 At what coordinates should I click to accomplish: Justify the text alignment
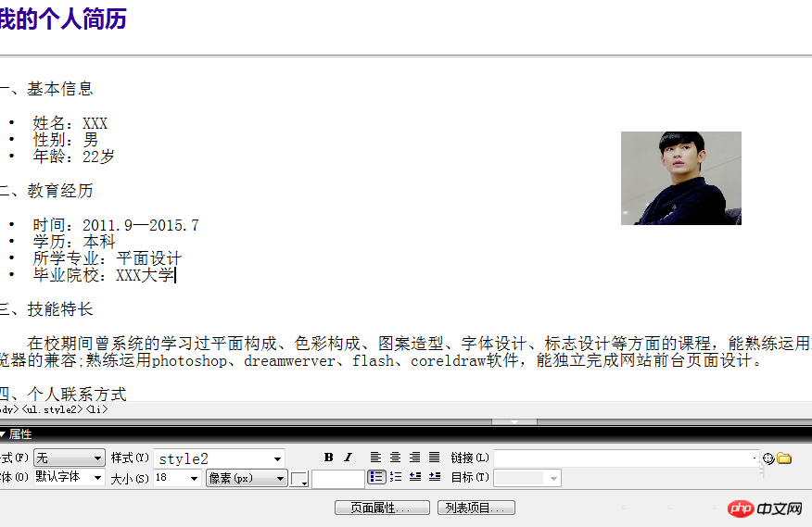coord(434,458)
